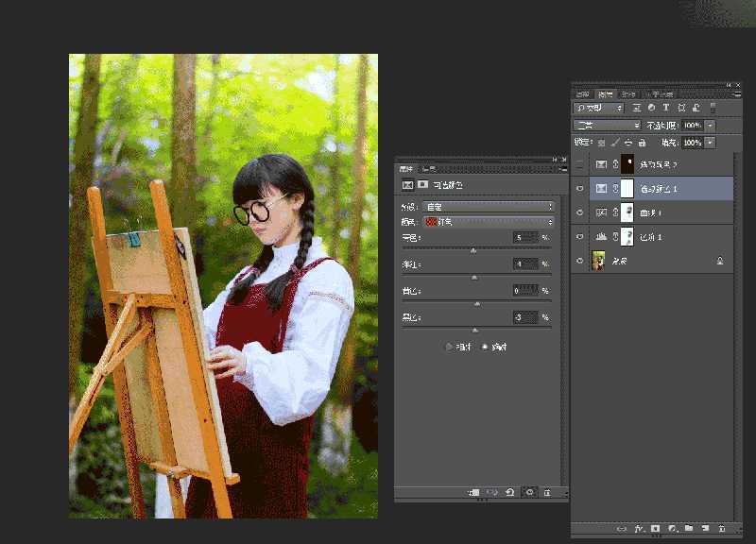Screen dimensions: 756x544
Task: Toggle visibility of the Levels 1 (色阶 1) layer
Action: [579, 237]
